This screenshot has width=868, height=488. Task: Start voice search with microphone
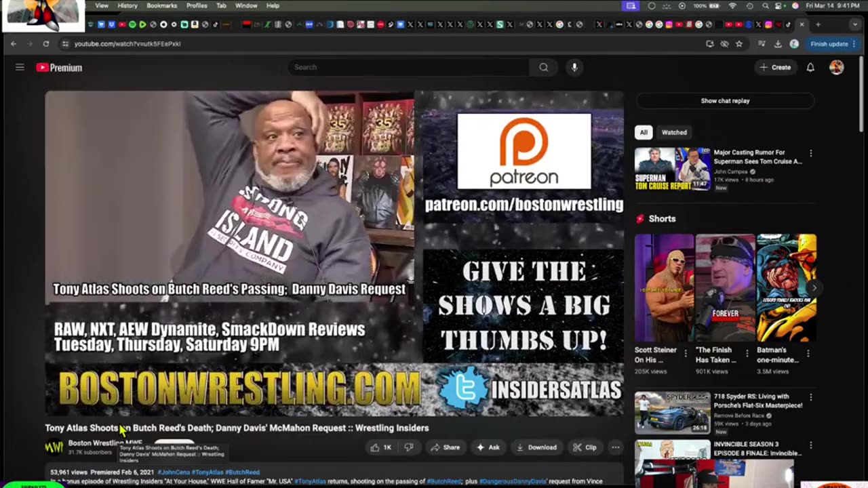click(574, 67)
